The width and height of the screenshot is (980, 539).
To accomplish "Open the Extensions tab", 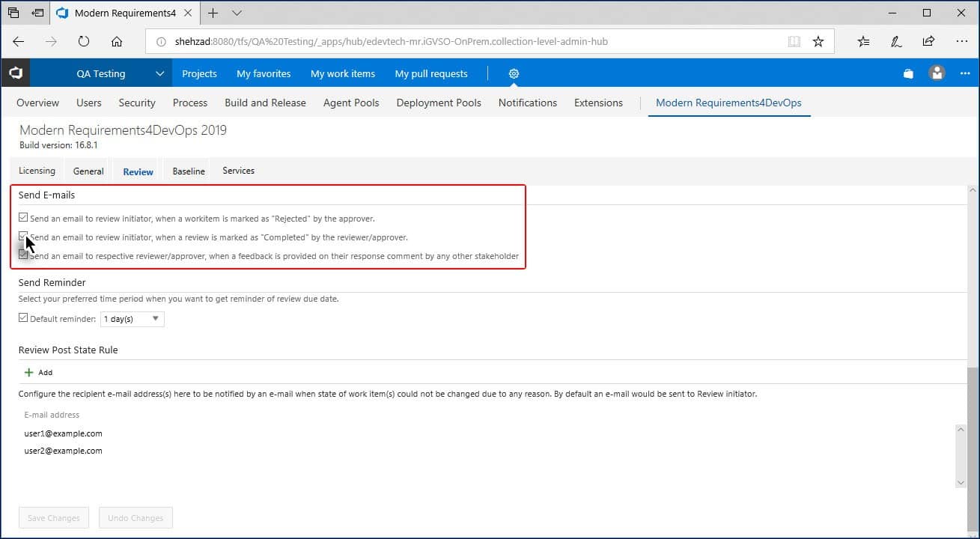I will 598,103.
